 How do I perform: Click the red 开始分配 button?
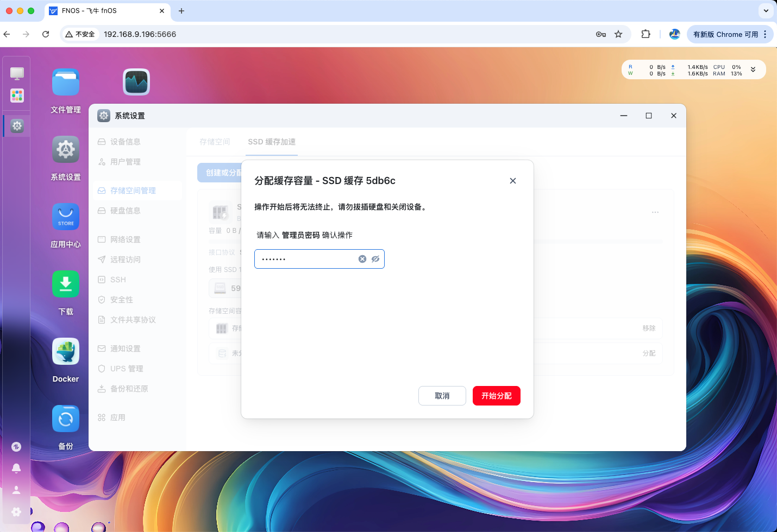tap(496, 396)
